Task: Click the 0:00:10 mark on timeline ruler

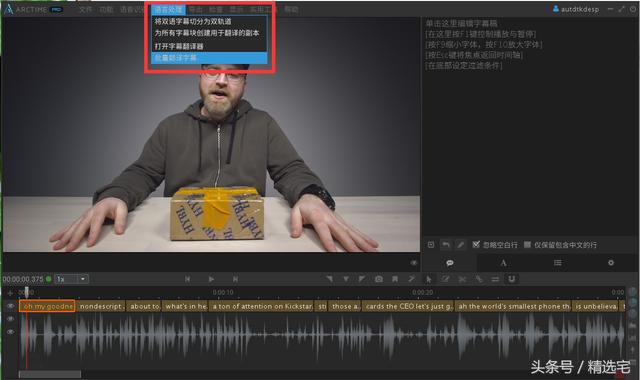Action: (223, 293)
